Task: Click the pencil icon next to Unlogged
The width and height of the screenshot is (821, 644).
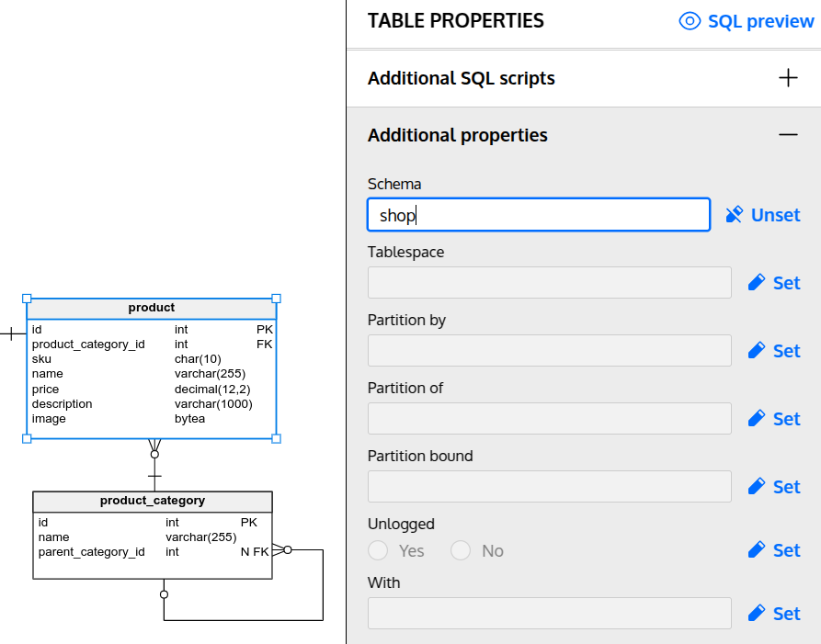Action: [x=757, y=550]
